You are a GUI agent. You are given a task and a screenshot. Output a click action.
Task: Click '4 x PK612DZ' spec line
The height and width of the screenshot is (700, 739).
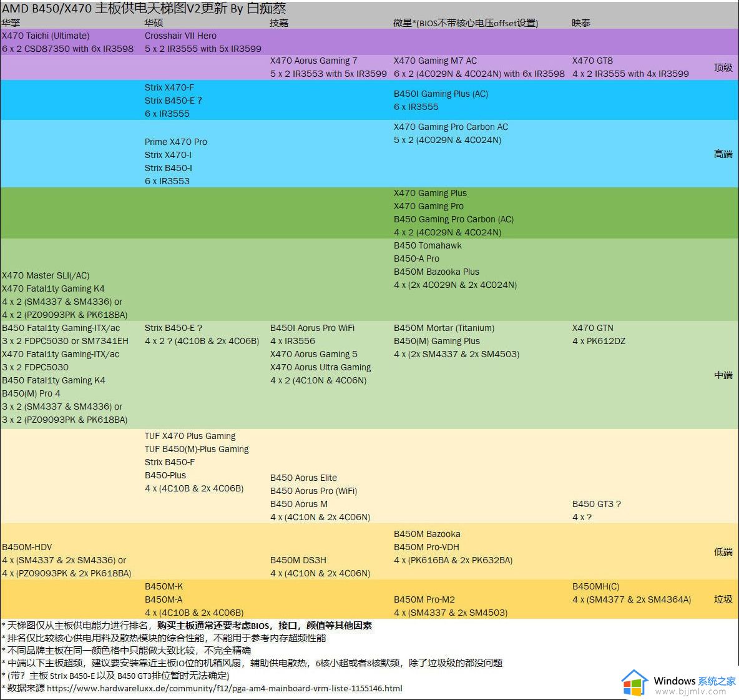[599, 342]
